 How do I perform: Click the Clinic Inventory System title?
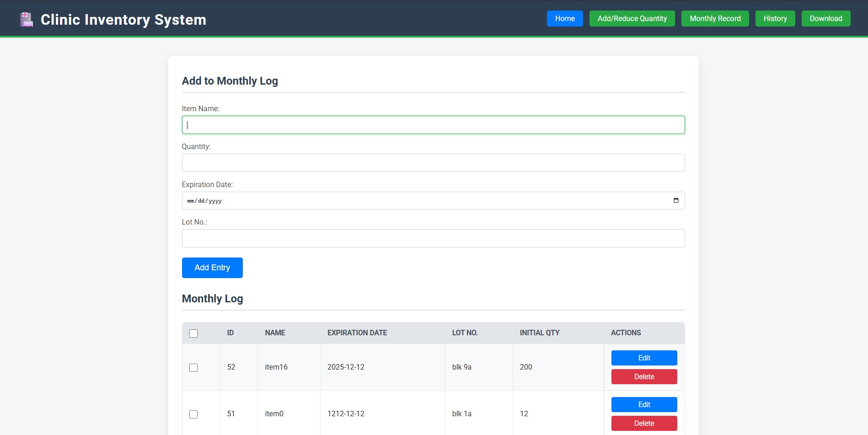pyautogui.click(x=123, y=20)
